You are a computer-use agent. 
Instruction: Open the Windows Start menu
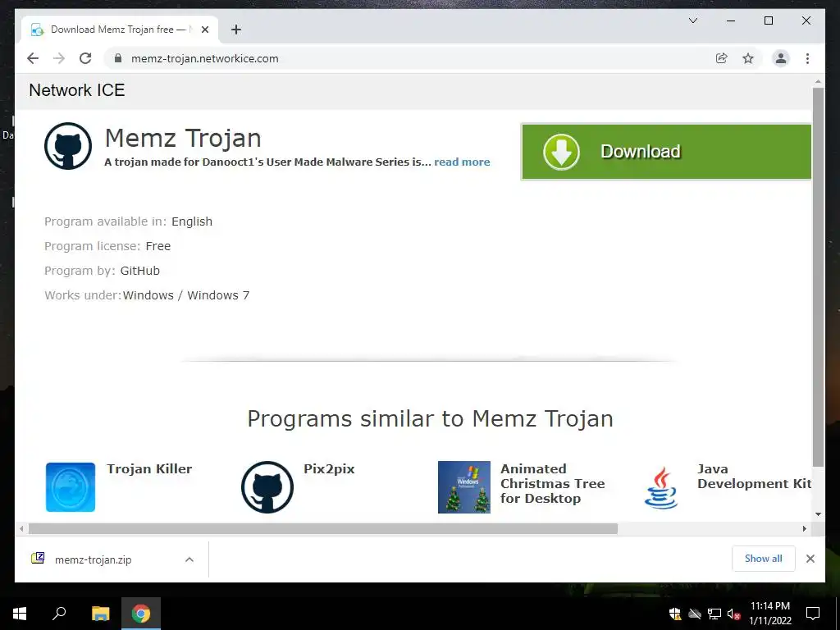tap(20, 614)
